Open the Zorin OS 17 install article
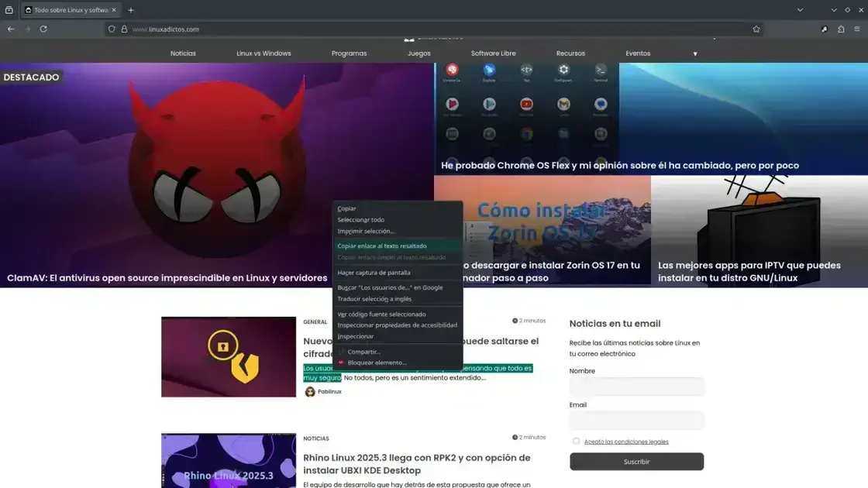 [x=552, y=272]
